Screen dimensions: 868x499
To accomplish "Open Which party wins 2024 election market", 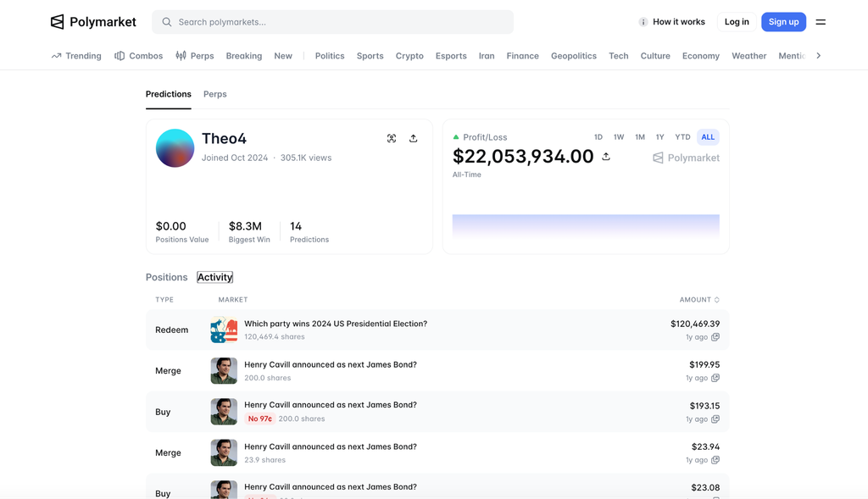I will 336,324.
